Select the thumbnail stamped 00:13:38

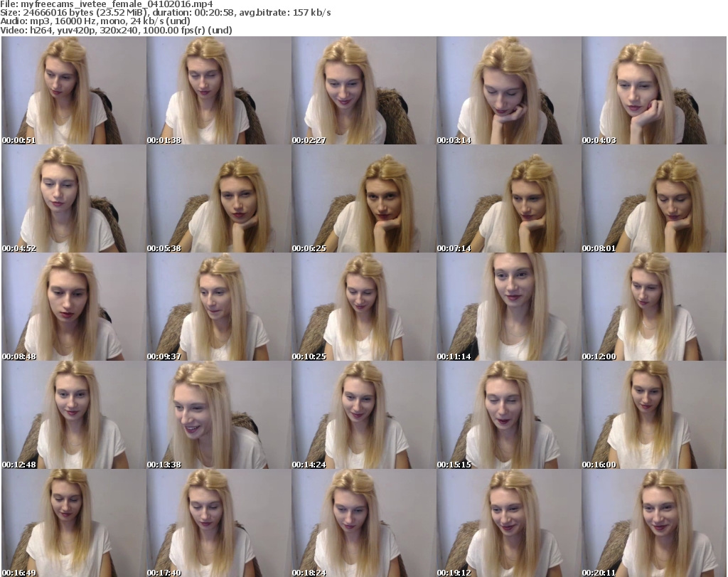(x=219, y=414)
